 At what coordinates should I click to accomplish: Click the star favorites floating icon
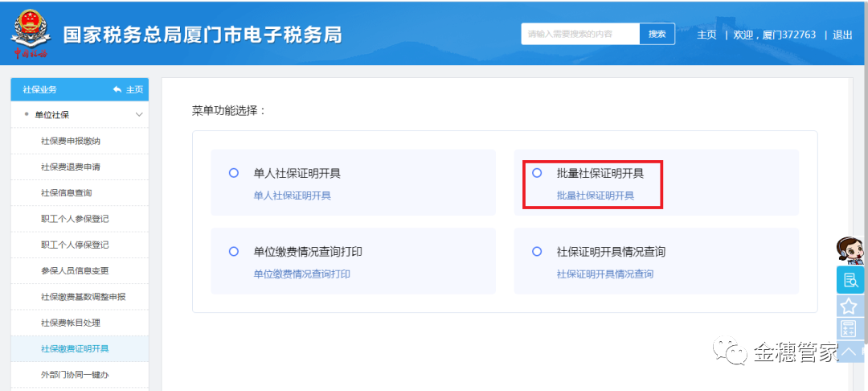pos(850,306)
